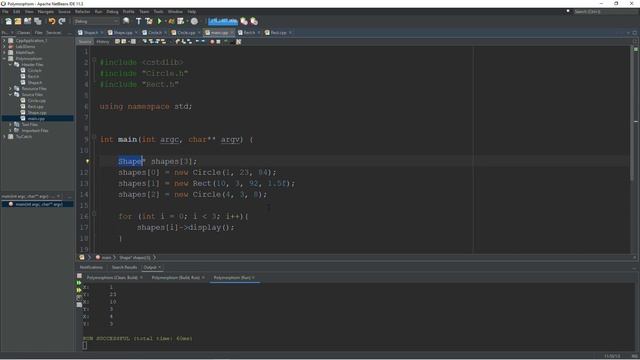
Task: Open the Debug menu
Action: coord(112,11)
